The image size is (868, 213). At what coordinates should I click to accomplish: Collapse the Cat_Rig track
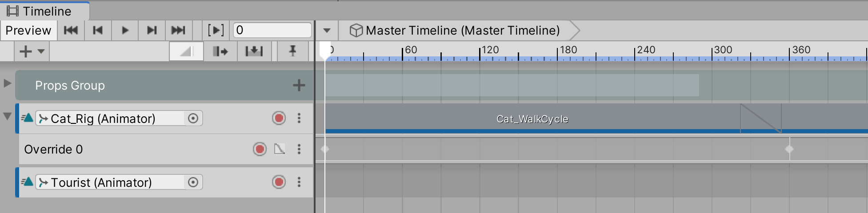click(x=7, y=116)
